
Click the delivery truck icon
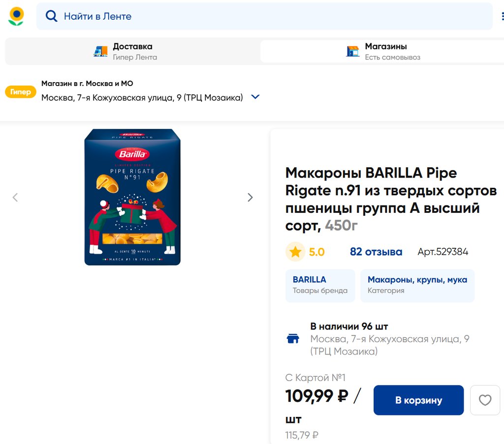[100, 51]
